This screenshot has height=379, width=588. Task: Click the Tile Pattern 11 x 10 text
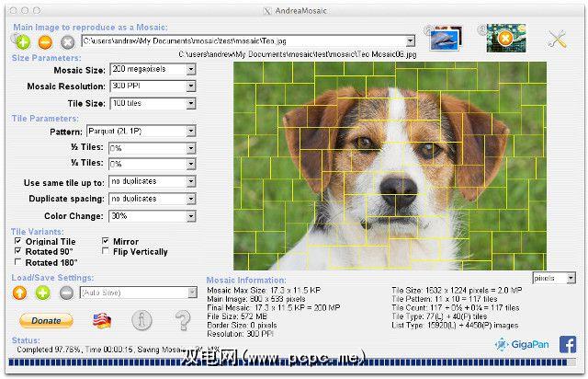click(x=445, y=299)
